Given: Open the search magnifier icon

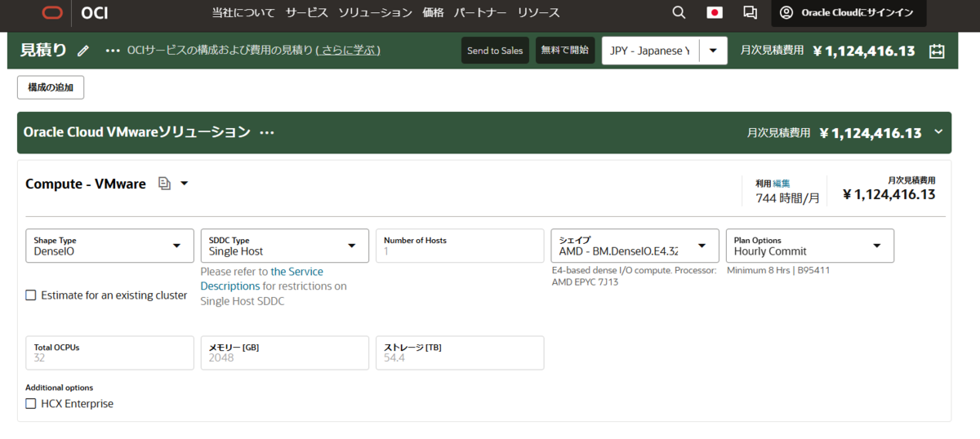Looking at the screenshot, I should [679, 12].
